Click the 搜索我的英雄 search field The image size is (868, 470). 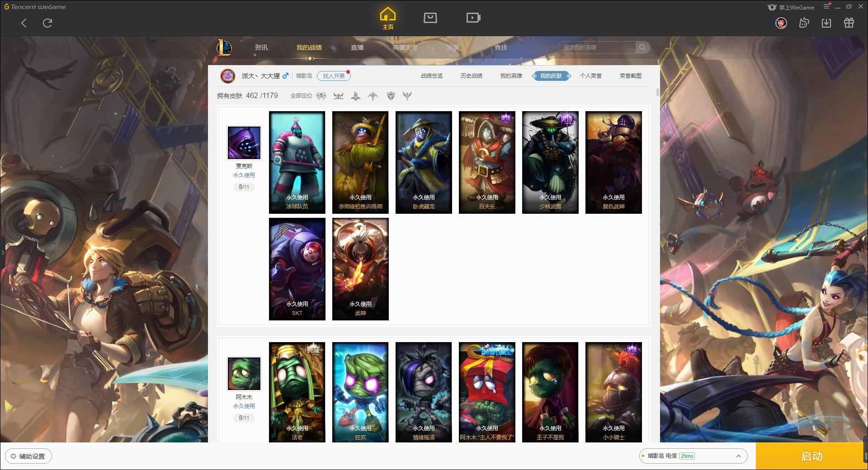(597, 47)
